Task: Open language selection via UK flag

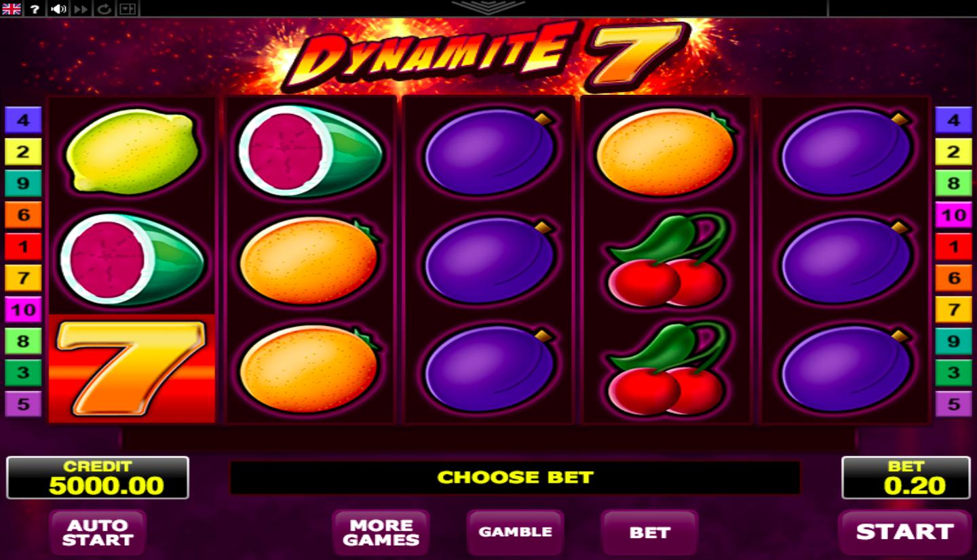Action: pos(12,9)
